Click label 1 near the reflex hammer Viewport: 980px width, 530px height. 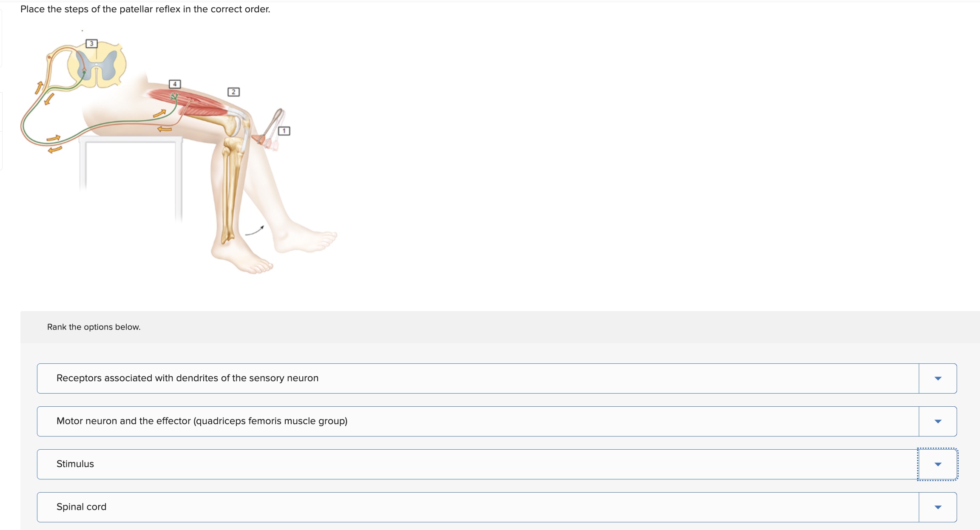(284, 131)
